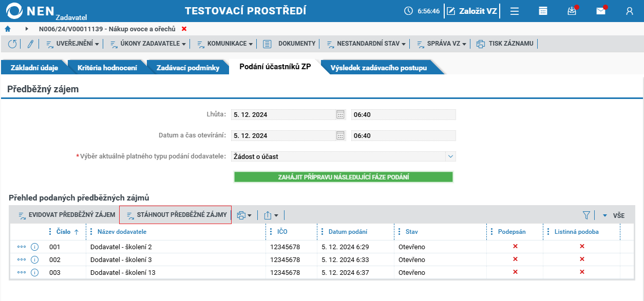644x301 pixels.
Task: Open column menu dots for Podepsán
Action: 492,232
